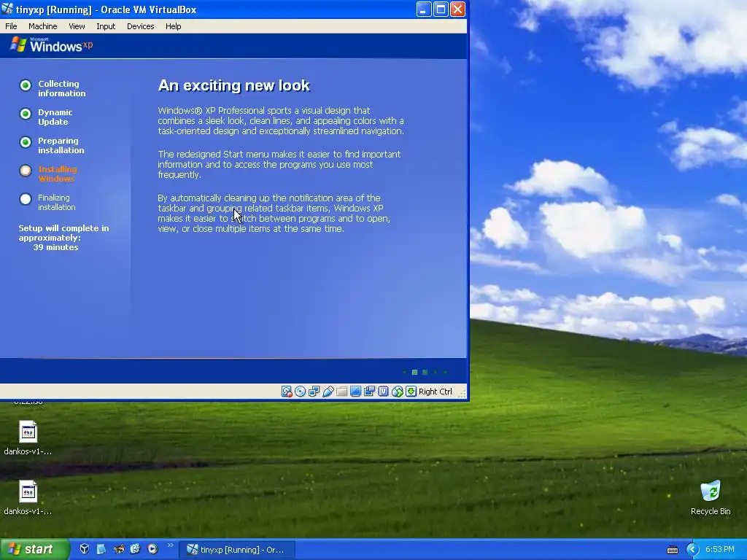Open Windows Media Player from quick launch

(x=152, y=549)
